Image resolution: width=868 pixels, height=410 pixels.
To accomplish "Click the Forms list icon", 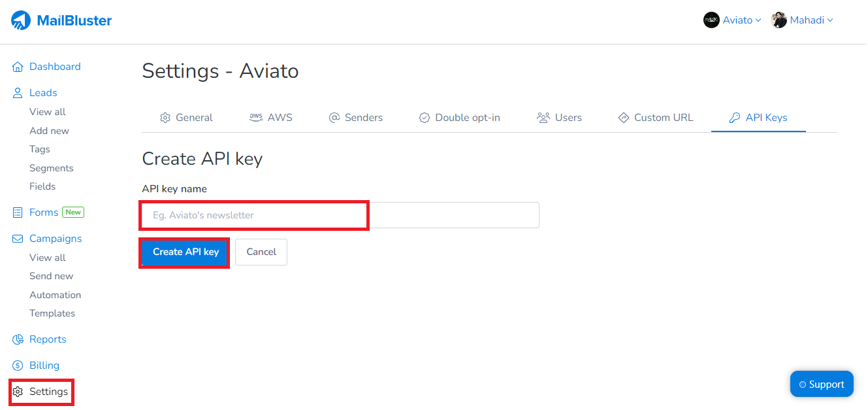I will [18, 213].
